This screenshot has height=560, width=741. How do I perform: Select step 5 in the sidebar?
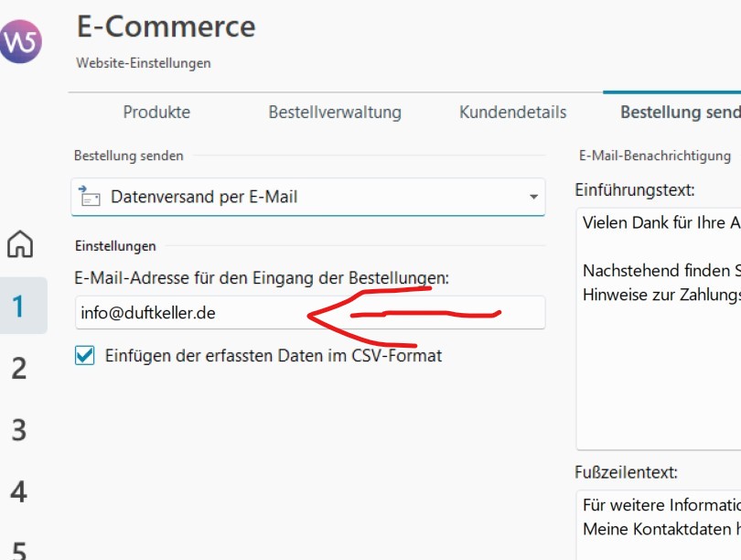pos(19,549)
